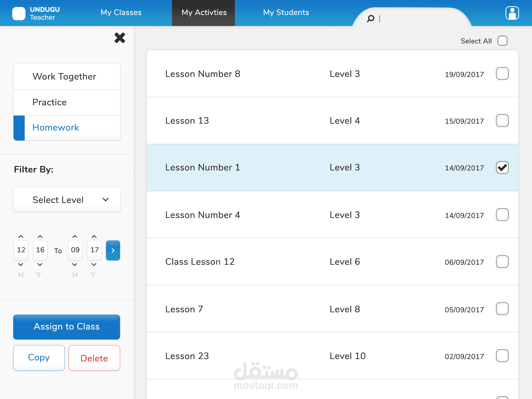Increase the start month with the up arrow

(21, 237)
